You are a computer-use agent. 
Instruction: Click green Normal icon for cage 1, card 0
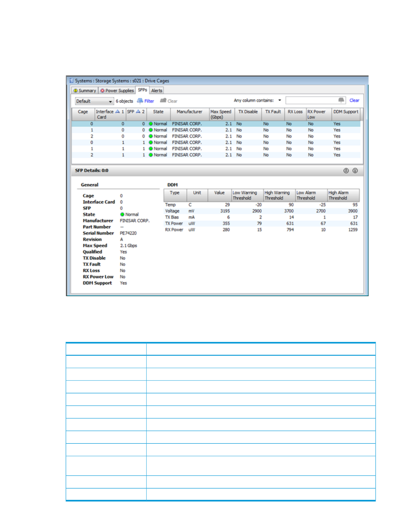(151, 130)
